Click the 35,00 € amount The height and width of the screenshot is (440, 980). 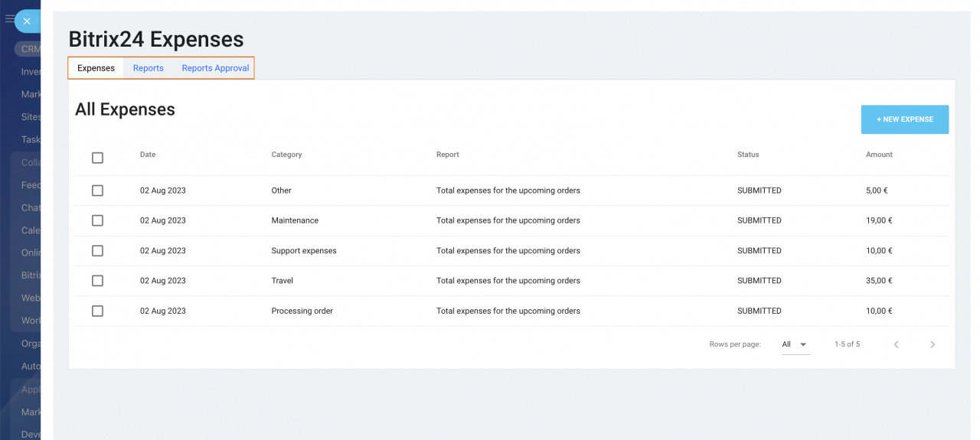[879, 281]
